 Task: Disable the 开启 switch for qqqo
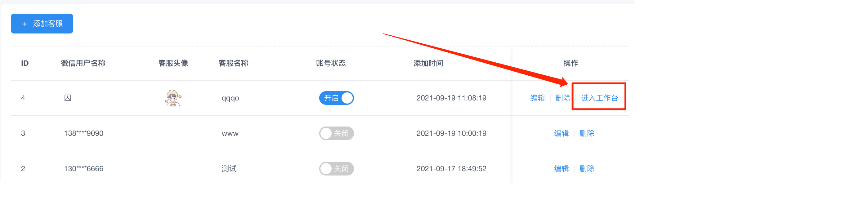click(336, 98)
